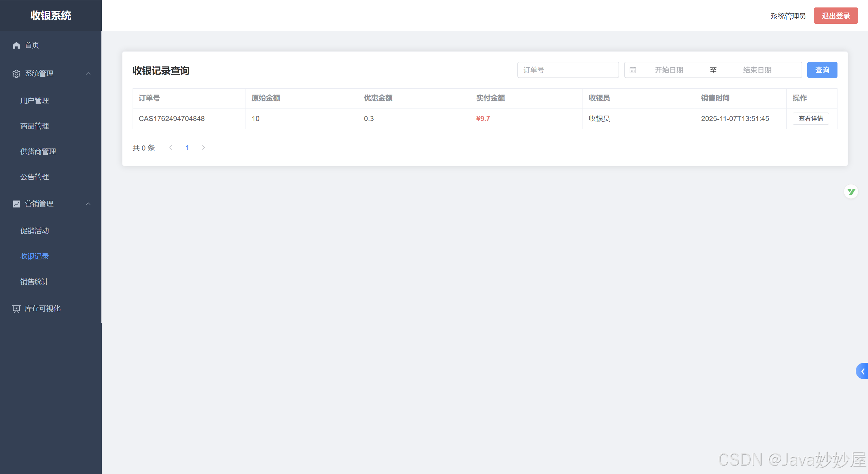Select 促销活动 in the sidebar
The image size is (868, 474).
point(35,231)
